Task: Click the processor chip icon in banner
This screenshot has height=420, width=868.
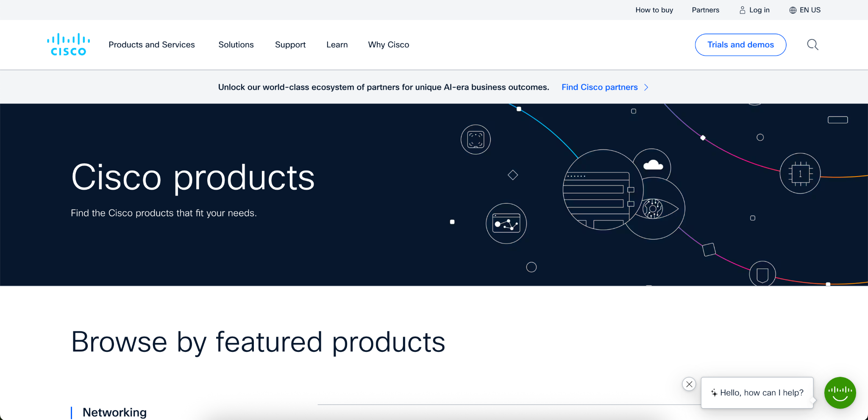Action: 800,173
